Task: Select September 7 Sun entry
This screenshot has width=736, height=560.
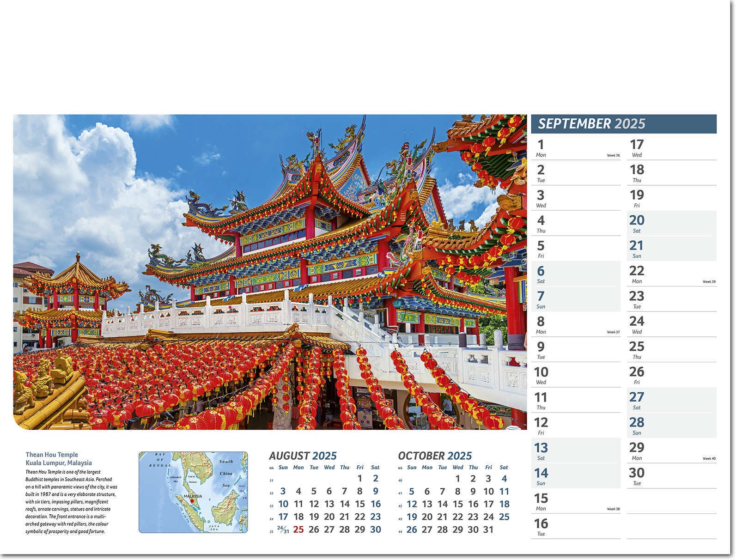Action: 576,299
